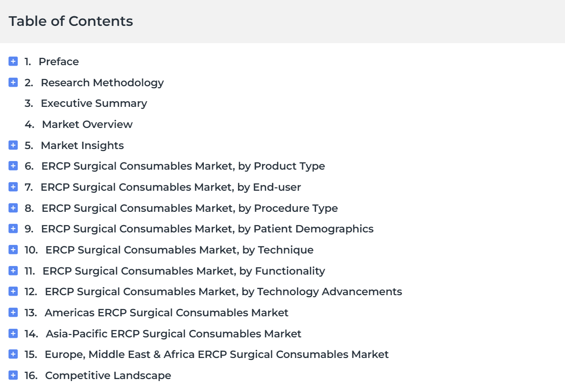The width and height of the screenshot is (565, 392).
Task: Click plus icon next to Patient Demographics
Action: click(x=13, y=229)
